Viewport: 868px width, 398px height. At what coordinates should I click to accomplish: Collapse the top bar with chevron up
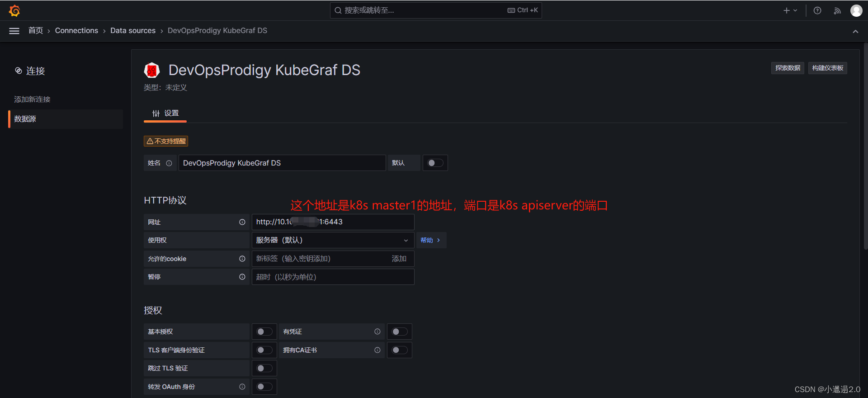pyautogui.click(x=855, y=31)
